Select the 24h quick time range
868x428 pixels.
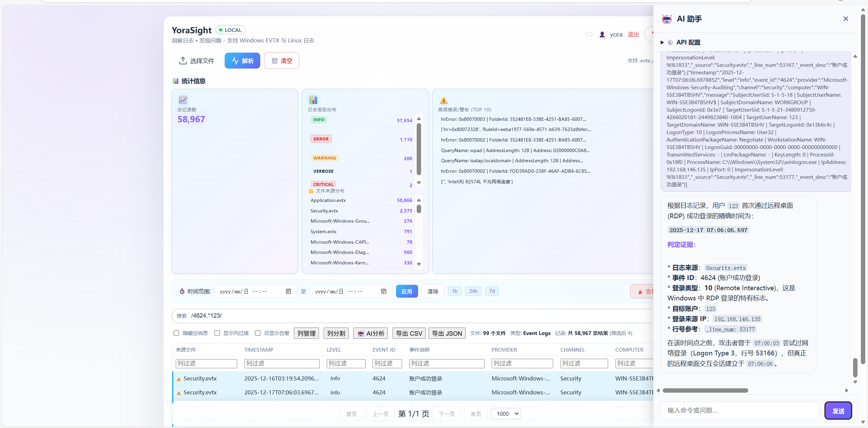(x=473, y=291)
